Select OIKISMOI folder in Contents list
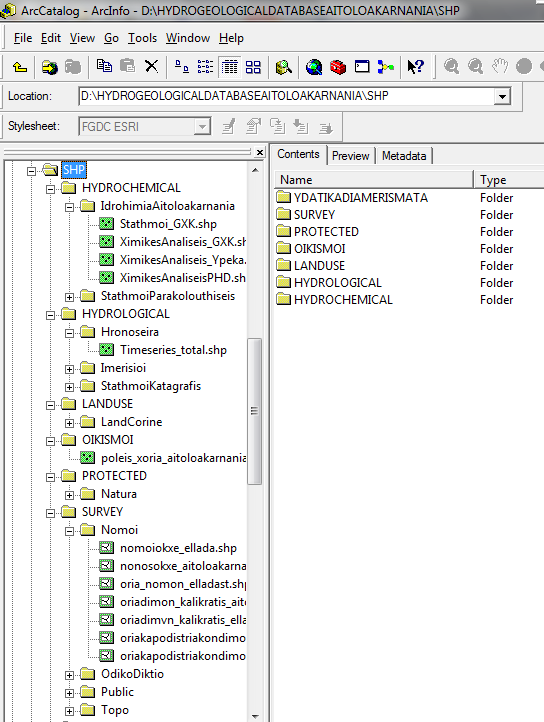The image size is (544, 722). [320, 249]
